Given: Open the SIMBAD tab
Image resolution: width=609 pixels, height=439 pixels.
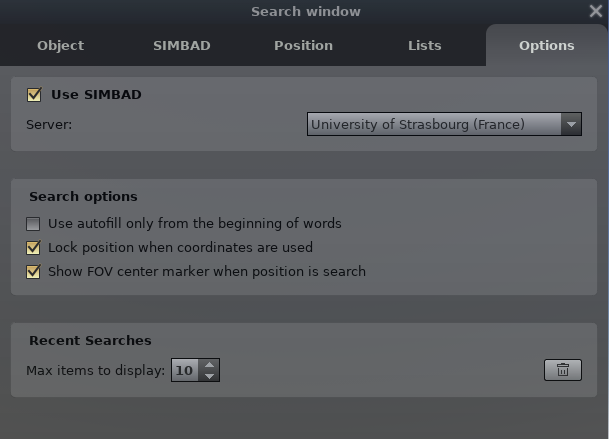Looking at the screenshot, I should coord(181,45).
